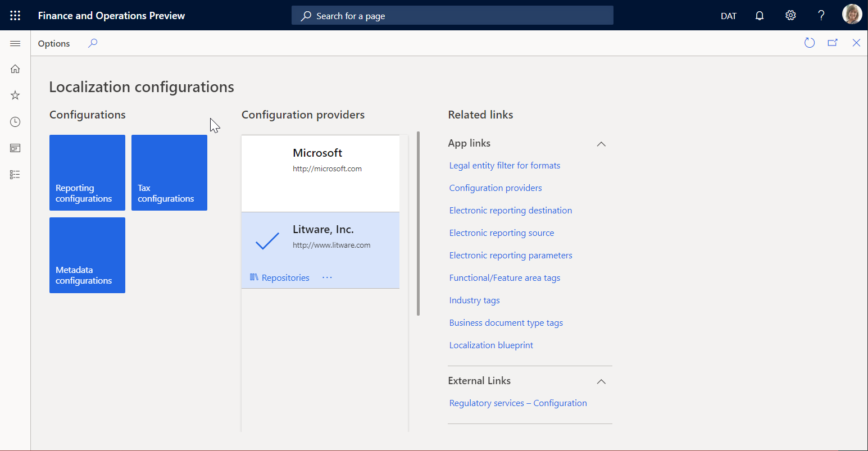Image resolution: width=868 pixels, height=451 pixels.
Task: Open the user profile avatar
Action: tap(852, 15)
